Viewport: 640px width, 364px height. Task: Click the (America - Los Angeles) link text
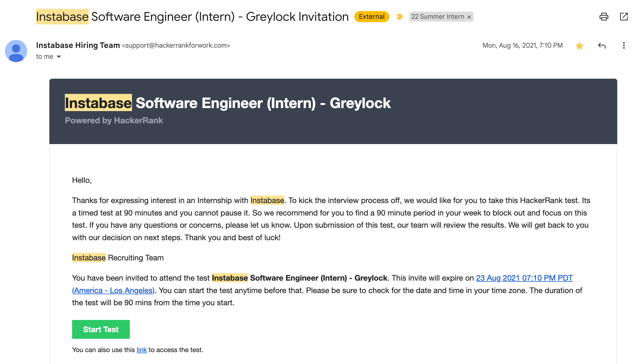click(x=113, y=290)
